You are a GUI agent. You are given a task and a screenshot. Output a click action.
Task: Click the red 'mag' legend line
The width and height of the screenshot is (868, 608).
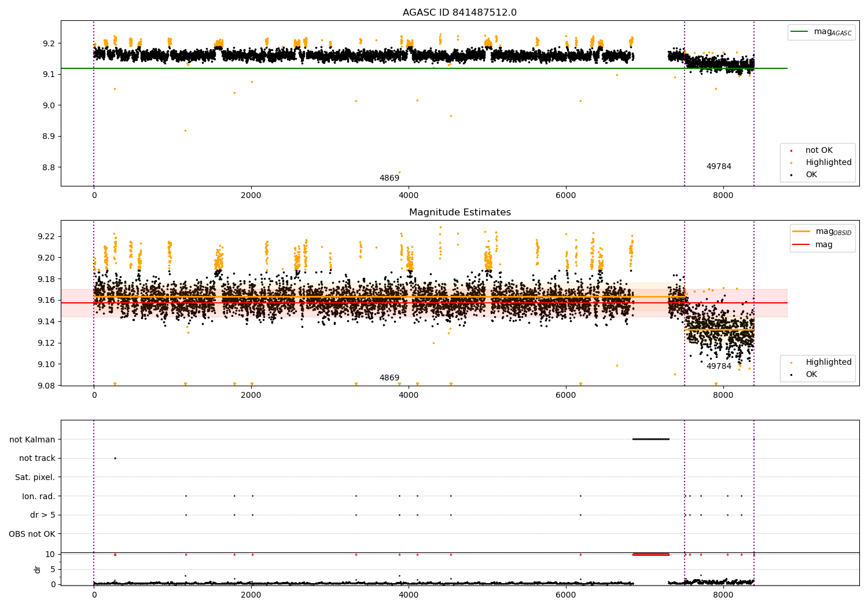point(801,244)
